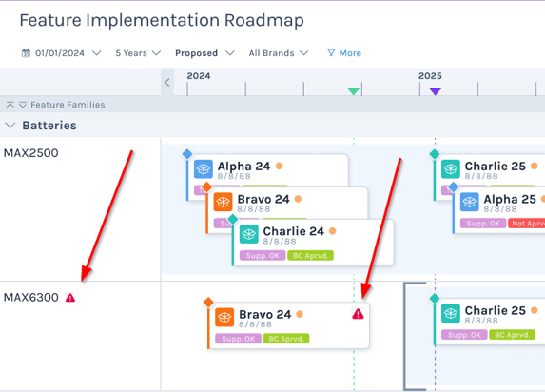Open the All Brands filter dropdown
Image resolution: width=545 pixels, height=392 pixels.
click(279, 53)
